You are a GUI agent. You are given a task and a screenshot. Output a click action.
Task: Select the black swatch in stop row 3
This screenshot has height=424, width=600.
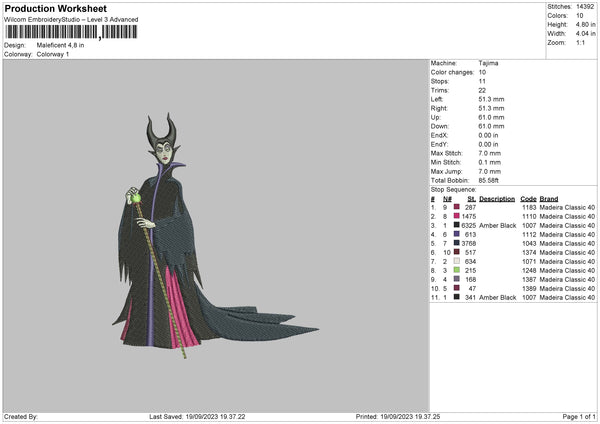(x=457, y=225)
